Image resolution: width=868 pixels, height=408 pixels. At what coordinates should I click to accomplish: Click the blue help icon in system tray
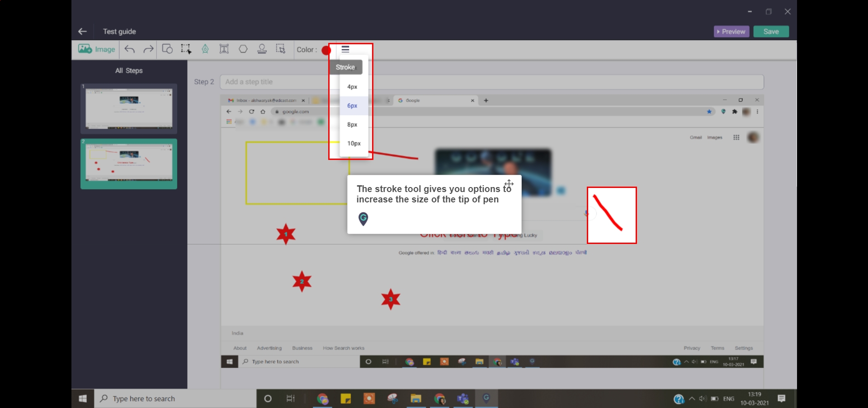pyautogui.click(x=679, y=399)
